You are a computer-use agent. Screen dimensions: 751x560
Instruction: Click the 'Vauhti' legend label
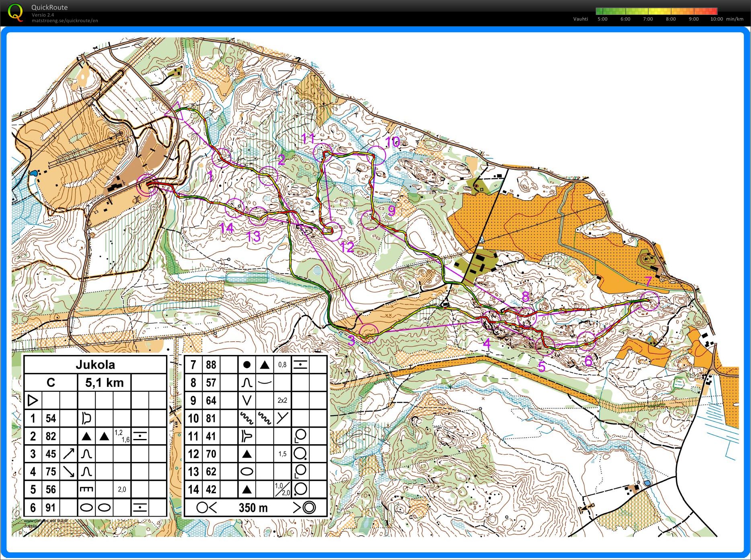tap(581, 19)
